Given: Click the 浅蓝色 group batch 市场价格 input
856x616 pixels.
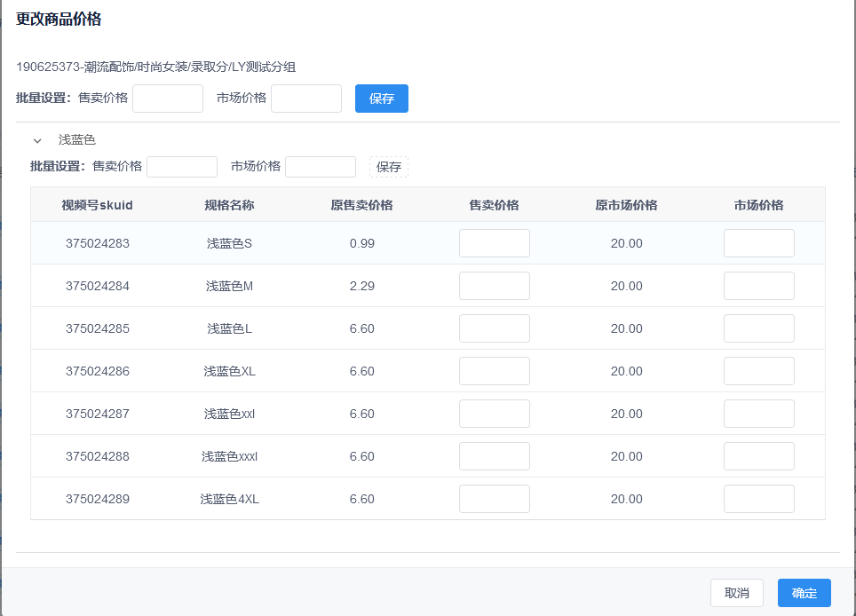Looking at the screenshot, I should (x=321, y=167).
